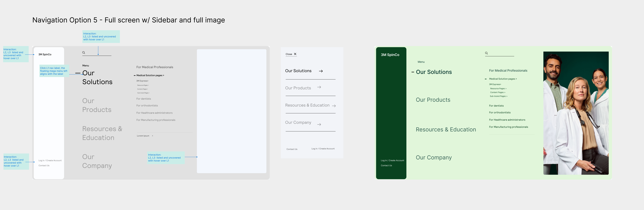Click the arrow next to Our Solutions in mobile menu
644x210 pixels.
coord(321,71)
